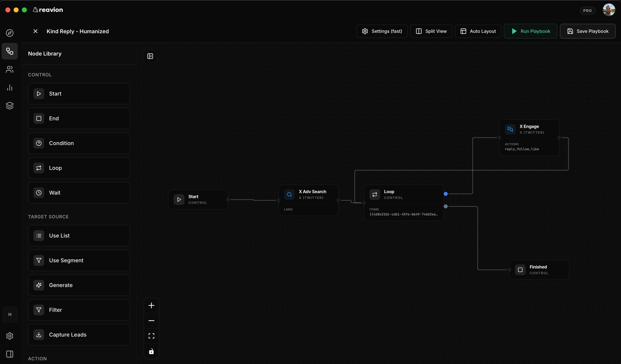Open the analytics bar chart sidebar icon
621x364 pixels.
tap(10, 87)
